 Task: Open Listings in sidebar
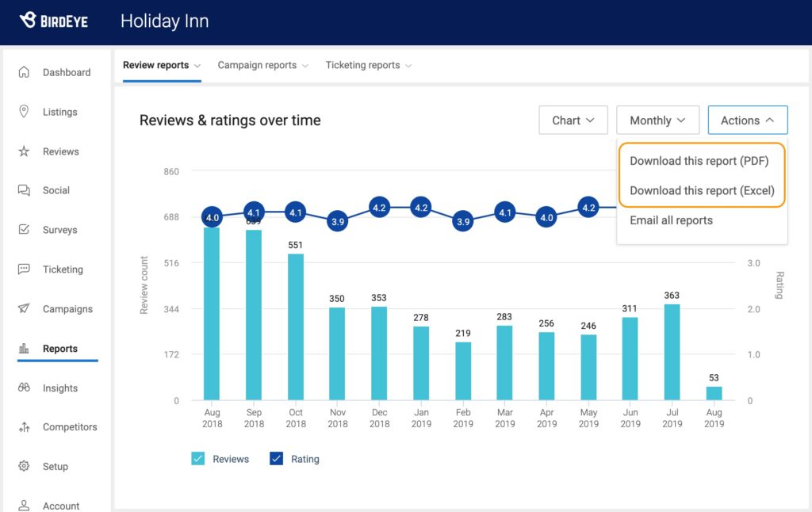[60, 112]
